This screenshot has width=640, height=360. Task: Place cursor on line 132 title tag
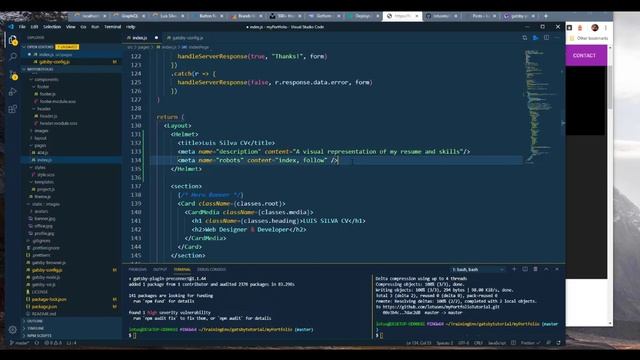pyautogui.click(x=227, y=143)
